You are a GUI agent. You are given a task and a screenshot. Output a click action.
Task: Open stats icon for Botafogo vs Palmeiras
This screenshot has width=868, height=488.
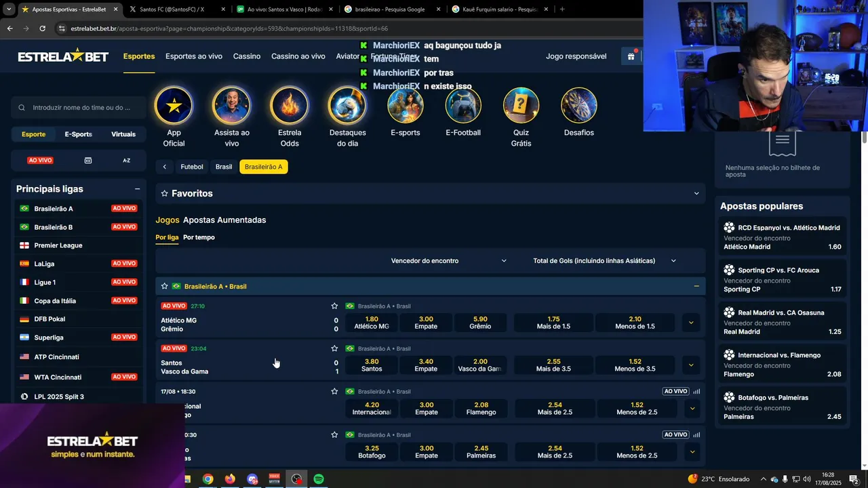[696, 434]
